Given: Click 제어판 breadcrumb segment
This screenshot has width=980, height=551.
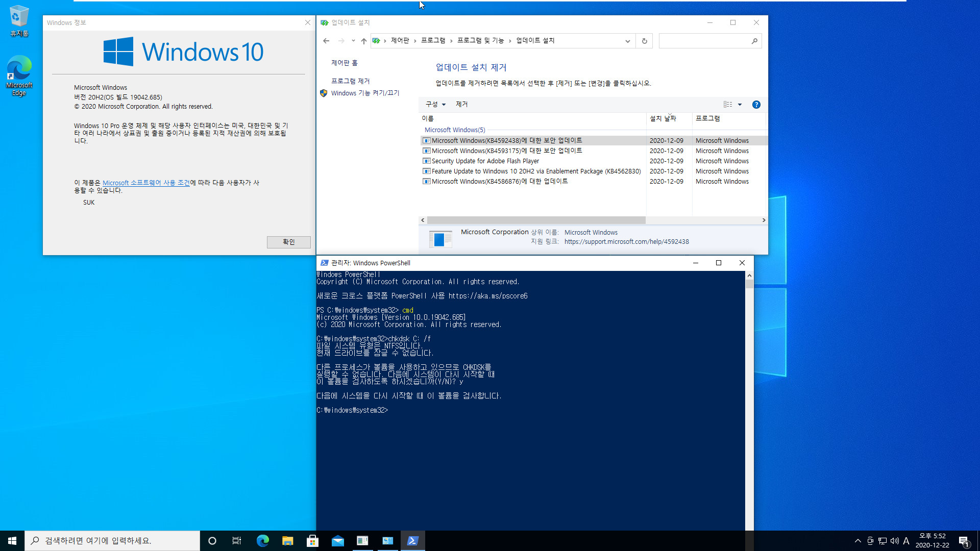Looking at the screenshot, I should 400,41.
